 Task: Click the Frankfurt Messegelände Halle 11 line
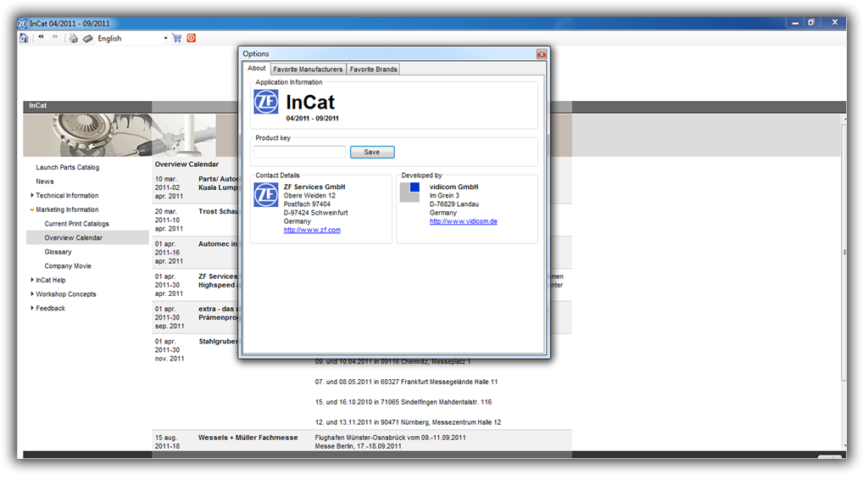pos(406,382)
